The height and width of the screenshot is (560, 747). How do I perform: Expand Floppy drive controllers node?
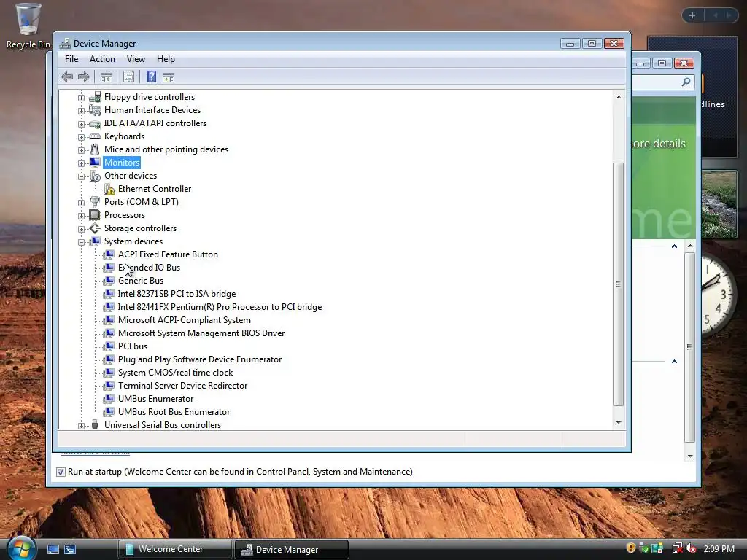point(81,98)
